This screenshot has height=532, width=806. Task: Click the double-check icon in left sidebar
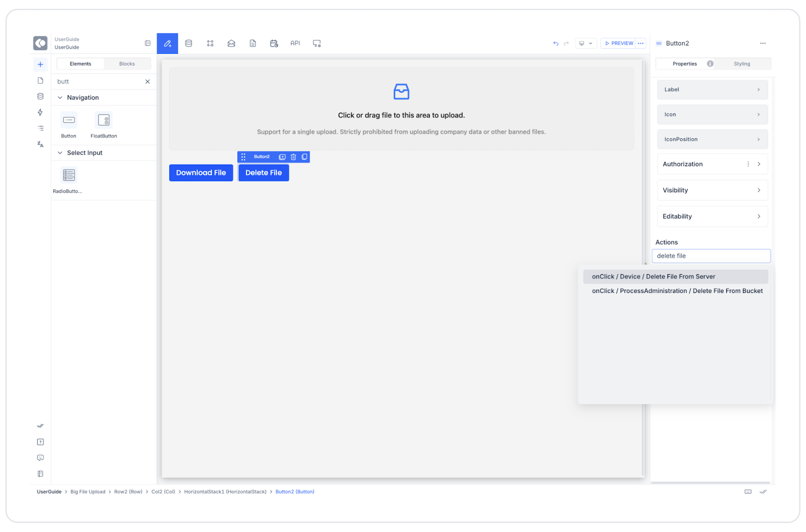[40, 426]
